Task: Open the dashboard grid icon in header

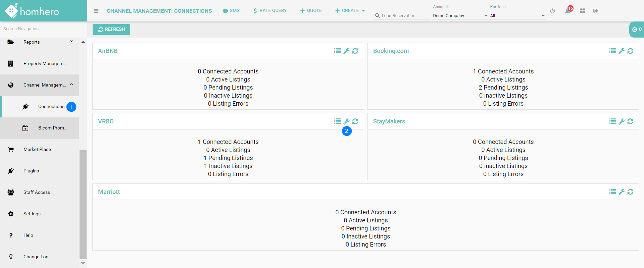Action: click(x=583, y=11)
